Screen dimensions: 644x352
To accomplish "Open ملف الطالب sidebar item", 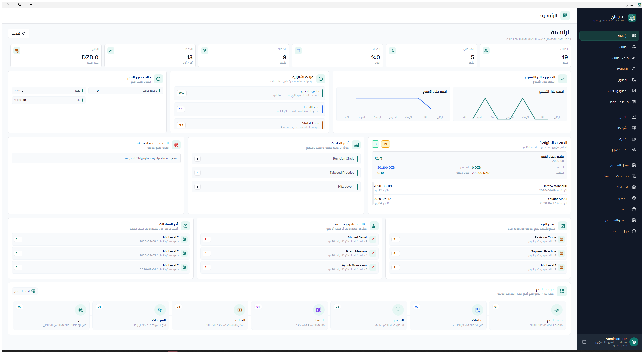I will pyautogui.click(x=609, y=58).
